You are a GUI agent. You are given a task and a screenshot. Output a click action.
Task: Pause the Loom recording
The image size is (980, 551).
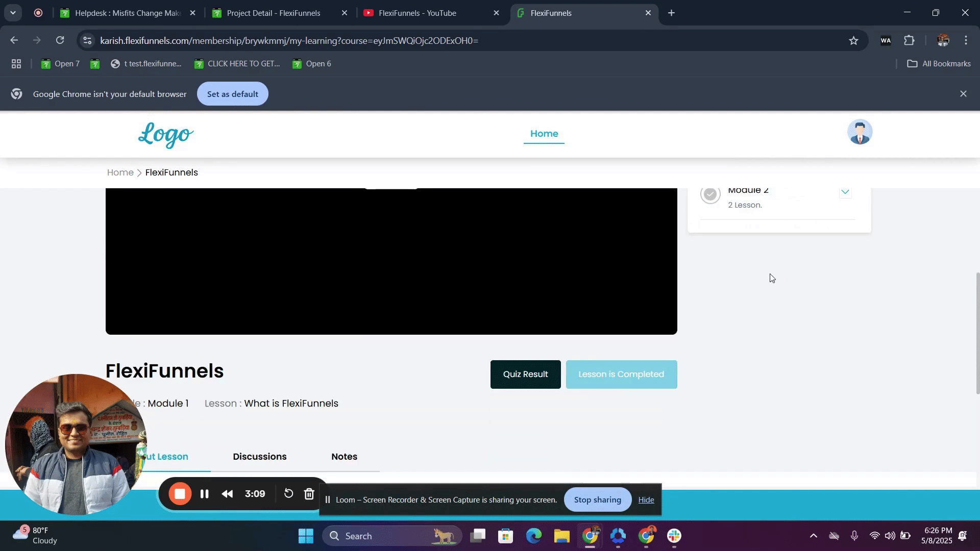tap(204, 494)
